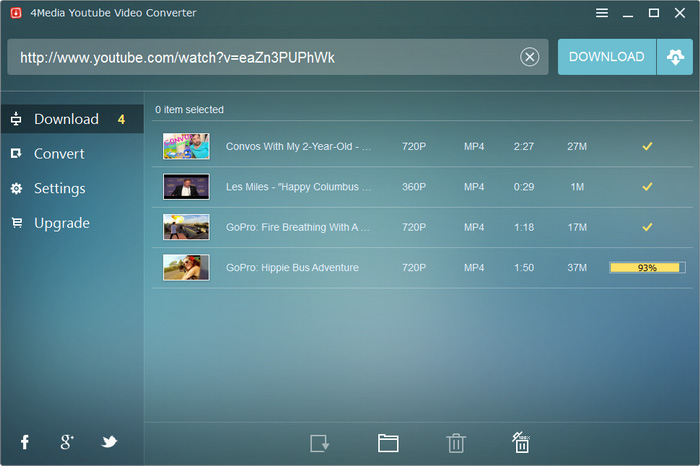700x466 pixels.
Task: Click the convert selected item toolbar icon
Action: tap(320, 443)
